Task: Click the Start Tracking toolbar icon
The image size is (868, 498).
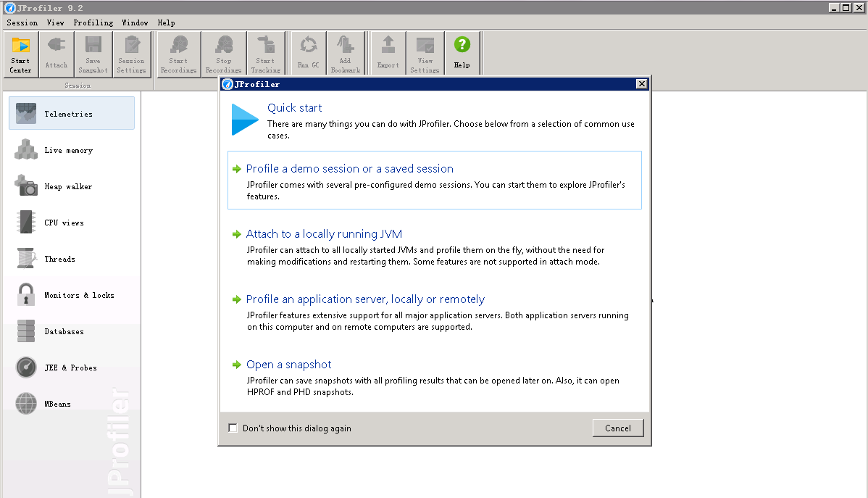Action: (x=266, y=54)
